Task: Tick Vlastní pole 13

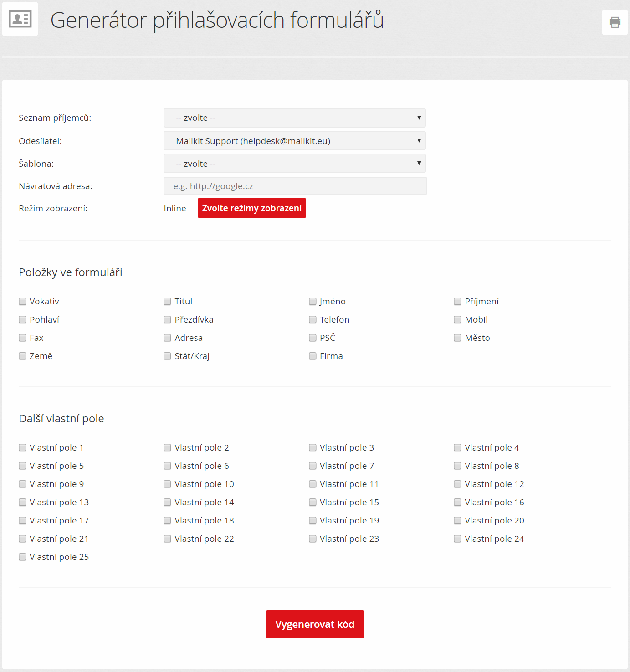Action: 22,502
